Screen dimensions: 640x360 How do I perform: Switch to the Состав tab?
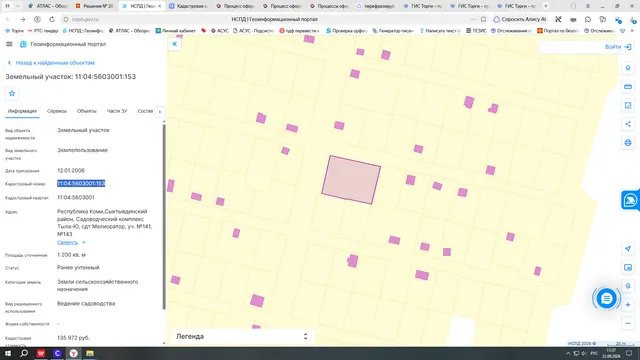point(145,111)
